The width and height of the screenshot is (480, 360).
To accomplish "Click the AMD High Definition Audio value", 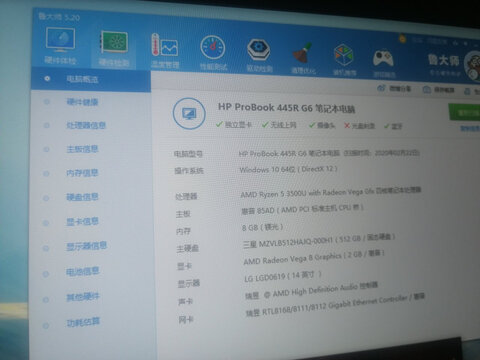I will tap(312, 291).
